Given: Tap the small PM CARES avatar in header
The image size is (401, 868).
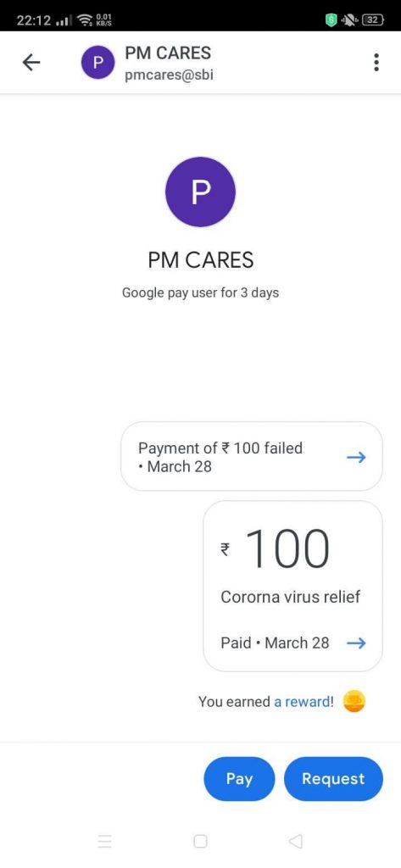Looking at the screenshot, I should point(97,63).
